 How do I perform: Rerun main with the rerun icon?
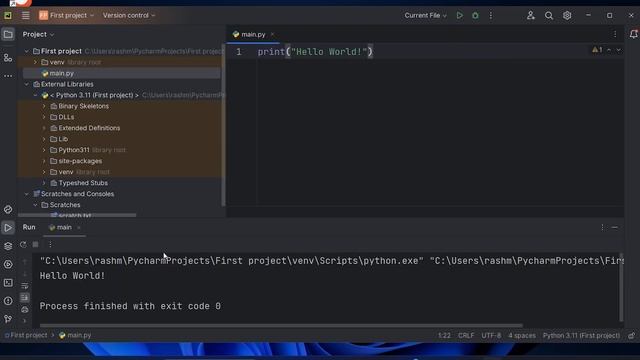click(x=23, y=244)
